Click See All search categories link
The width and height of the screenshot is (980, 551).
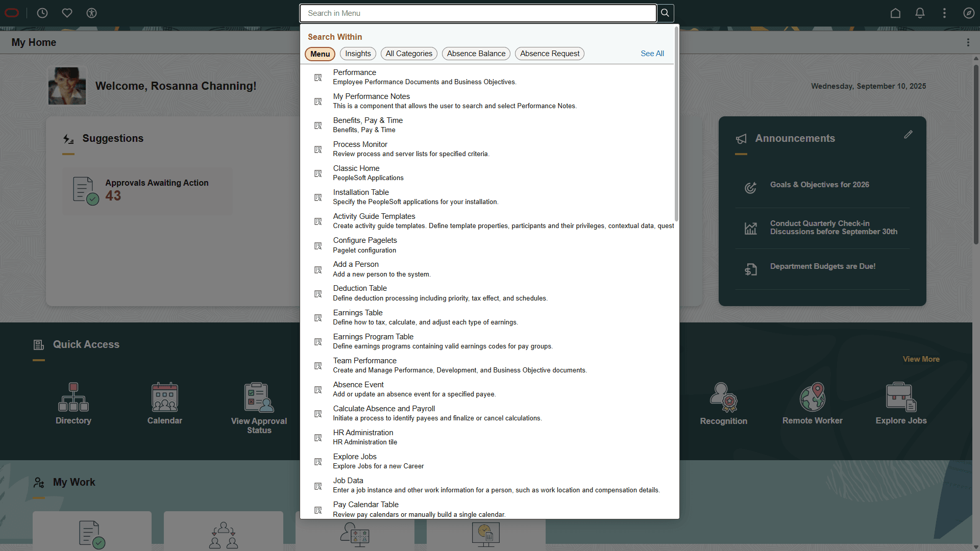click(x=652, y=54)
